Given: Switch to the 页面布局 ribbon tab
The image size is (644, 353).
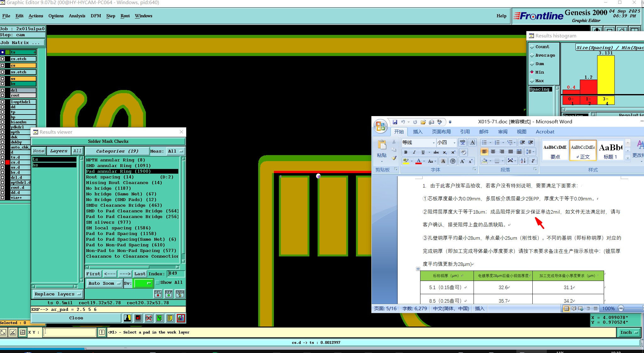Looking at the screenshot, I should pyautogui.click(x=441, y=132).
